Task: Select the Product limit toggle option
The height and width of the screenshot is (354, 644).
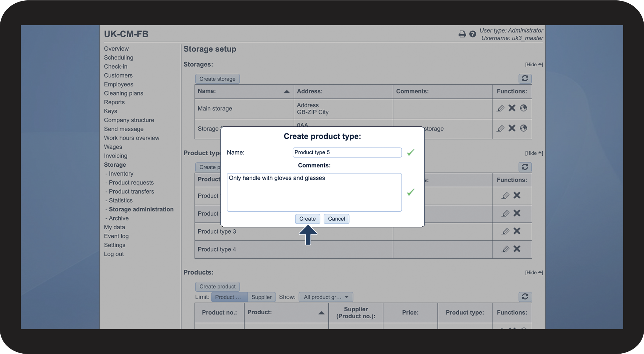Action: [229, 297]
